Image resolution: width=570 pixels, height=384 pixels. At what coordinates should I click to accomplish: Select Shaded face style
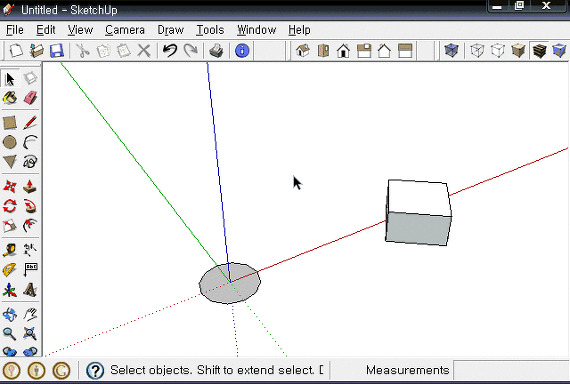(518, 51)
